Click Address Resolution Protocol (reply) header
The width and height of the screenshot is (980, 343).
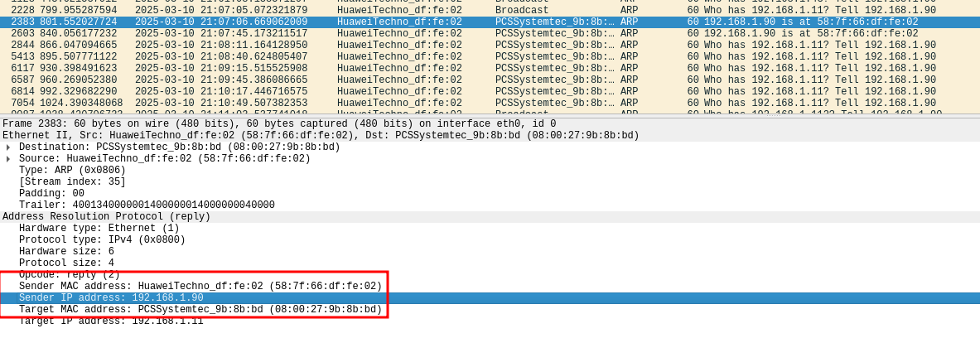coord(106,217)
